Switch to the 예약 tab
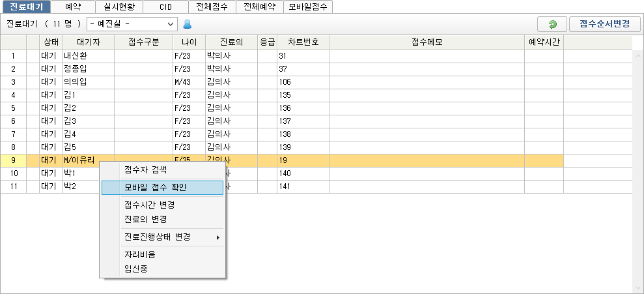The height and width of the screenshot is (294, 644). click(x=73, y=7)
